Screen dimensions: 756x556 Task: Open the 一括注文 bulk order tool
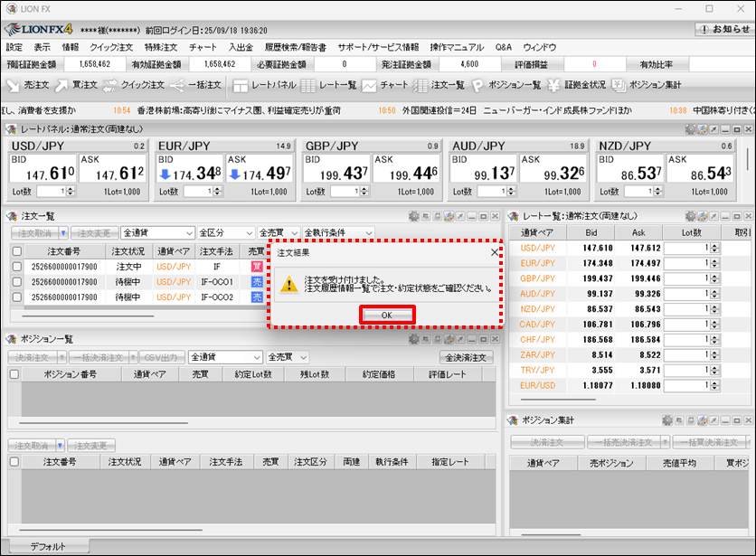196,85
